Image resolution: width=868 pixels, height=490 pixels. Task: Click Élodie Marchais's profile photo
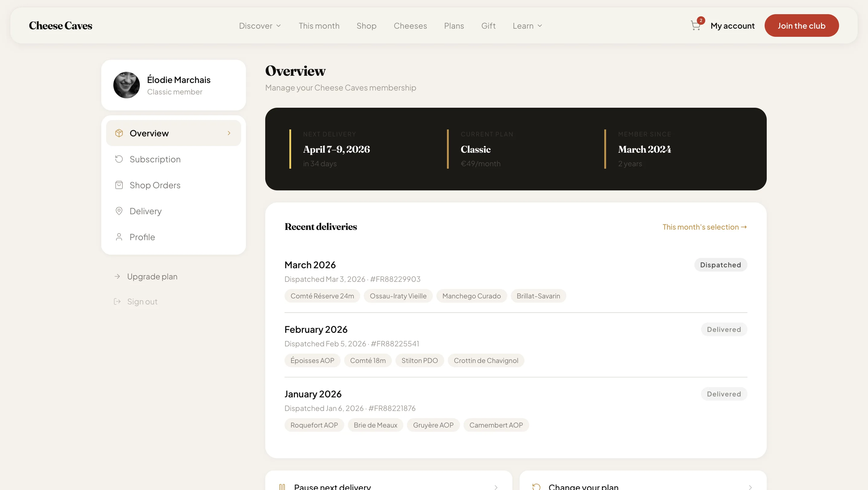pyautogui.click(x=126, y=85)
